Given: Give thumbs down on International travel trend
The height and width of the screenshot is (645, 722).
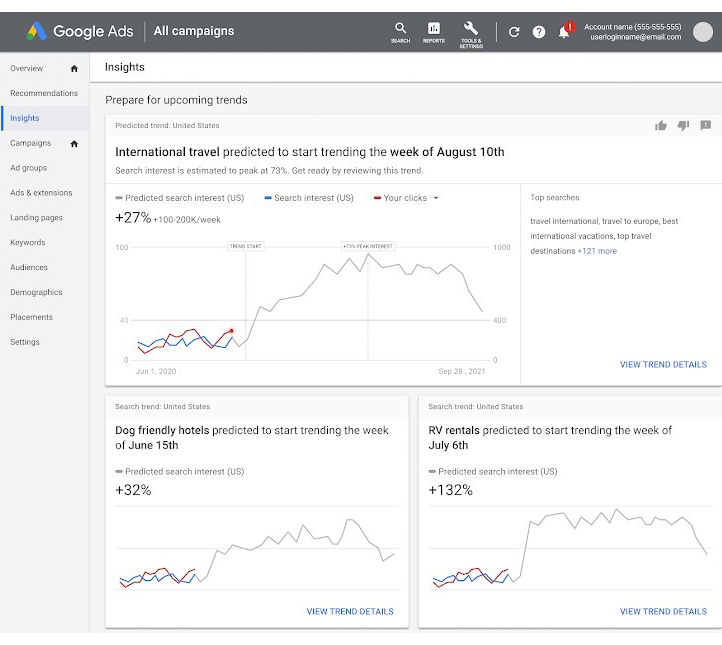Looking at the screenshot, I should click(x=683, y=125).
